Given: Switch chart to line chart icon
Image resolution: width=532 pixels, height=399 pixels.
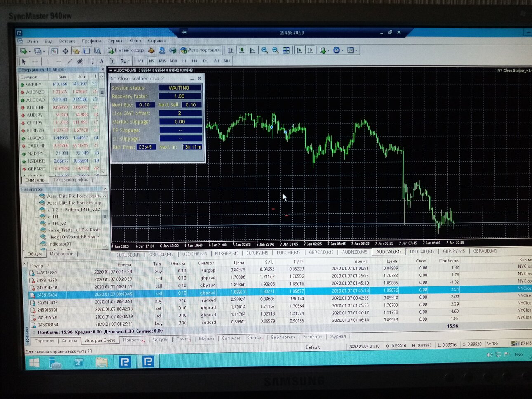Looking at the screenshot, I should click(252, 50).
